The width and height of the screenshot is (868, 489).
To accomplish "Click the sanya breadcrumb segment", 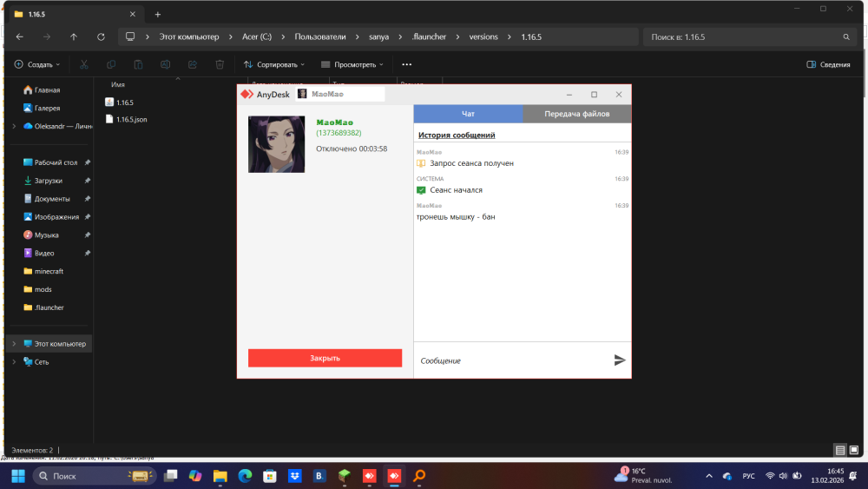I will tap(378, 36).
